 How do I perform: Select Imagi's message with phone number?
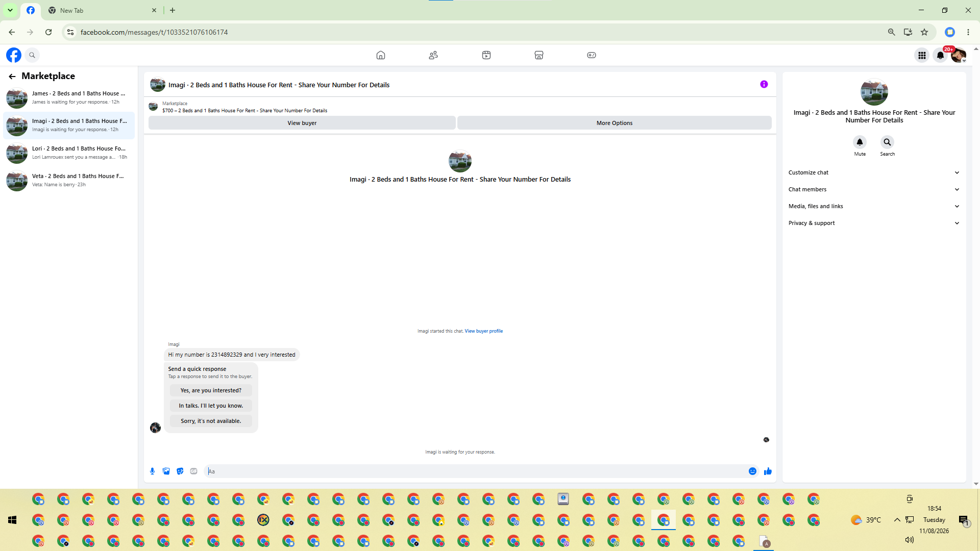pos(232,355)
